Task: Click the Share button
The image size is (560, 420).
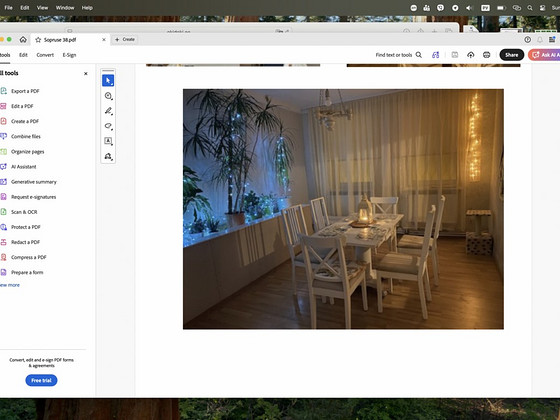Action: click(x=511, y=55)
